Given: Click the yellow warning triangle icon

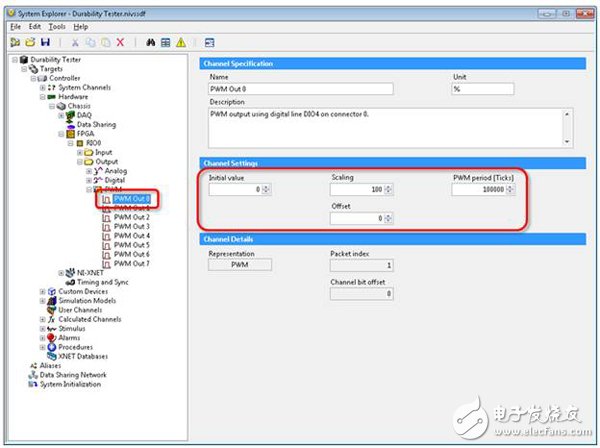Looking at the screenshot, I should pos(181,43).
